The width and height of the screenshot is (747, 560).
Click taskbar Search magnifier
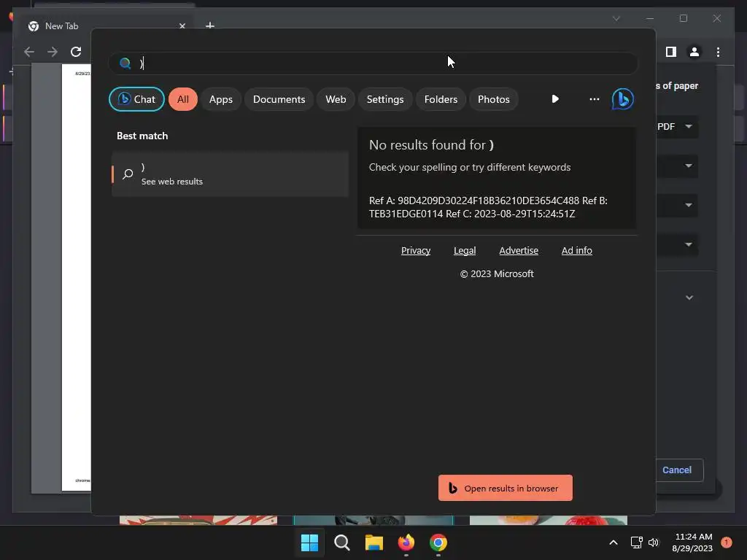pyautogui.click(x=341, y=542)
